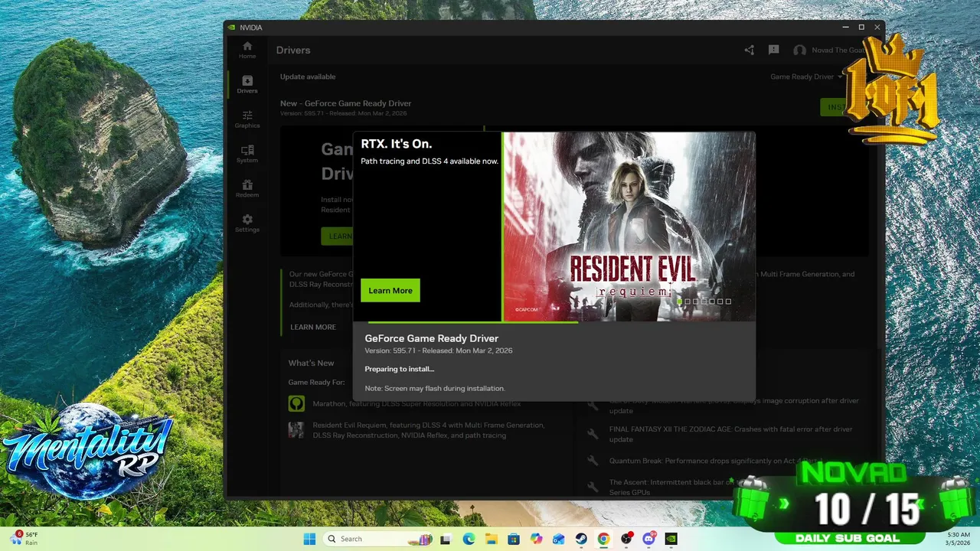Switch to OBS Studio in the taskbar

coord(626,539)
